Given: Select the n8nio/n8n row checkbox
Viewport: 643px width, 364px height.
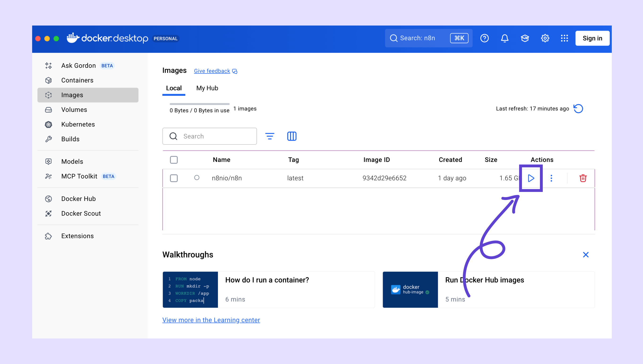Looking at the screenshot, I should tap(174, 178).
